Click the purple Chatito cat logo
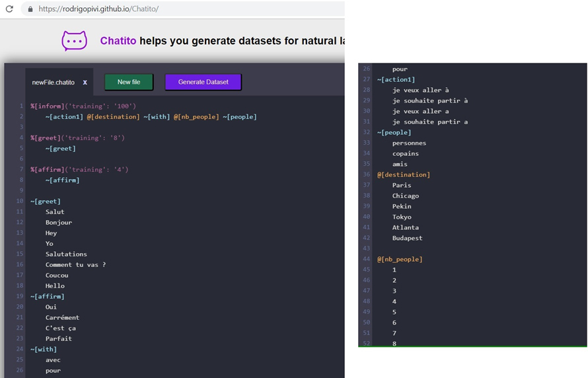Viewport: 588px width, 378px height. click(74, 41)
